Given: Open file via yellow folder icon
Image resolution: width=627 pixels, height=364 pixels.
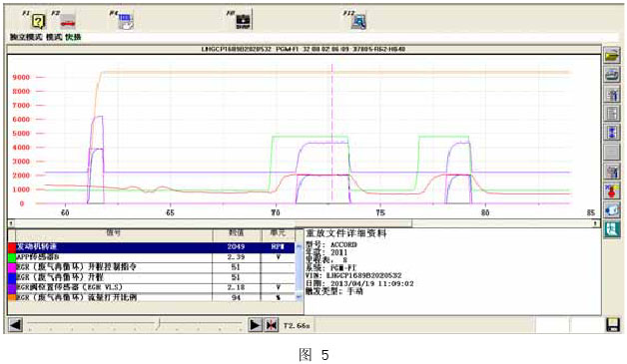Looking at the screenshot, I should click(612, 56).
